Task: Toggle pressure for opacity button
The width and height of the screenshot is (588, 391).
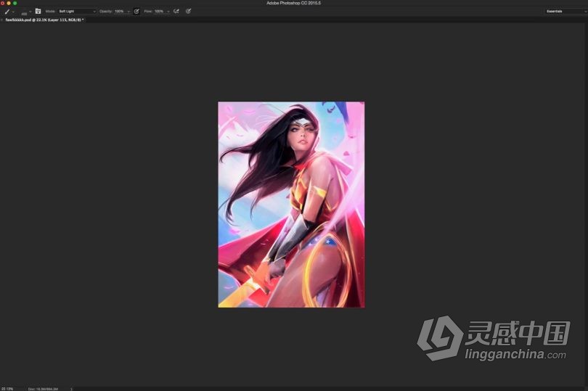Action: pos(136,12)
